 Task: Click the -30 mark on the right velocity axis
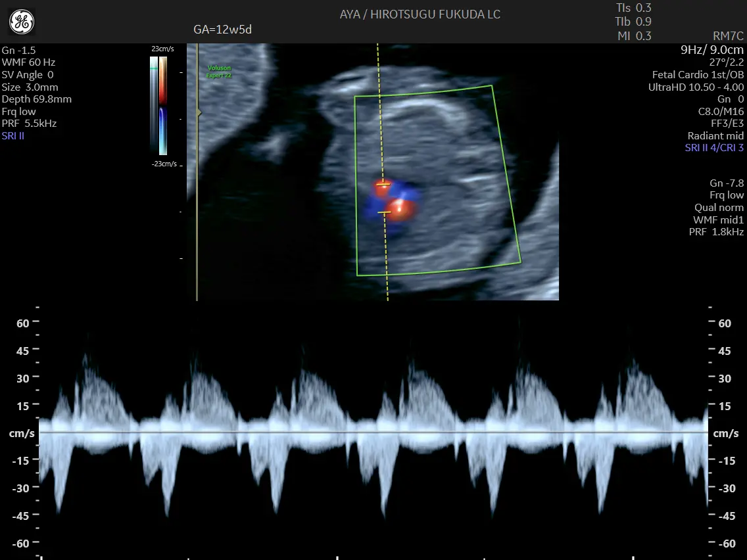point(727,488)
